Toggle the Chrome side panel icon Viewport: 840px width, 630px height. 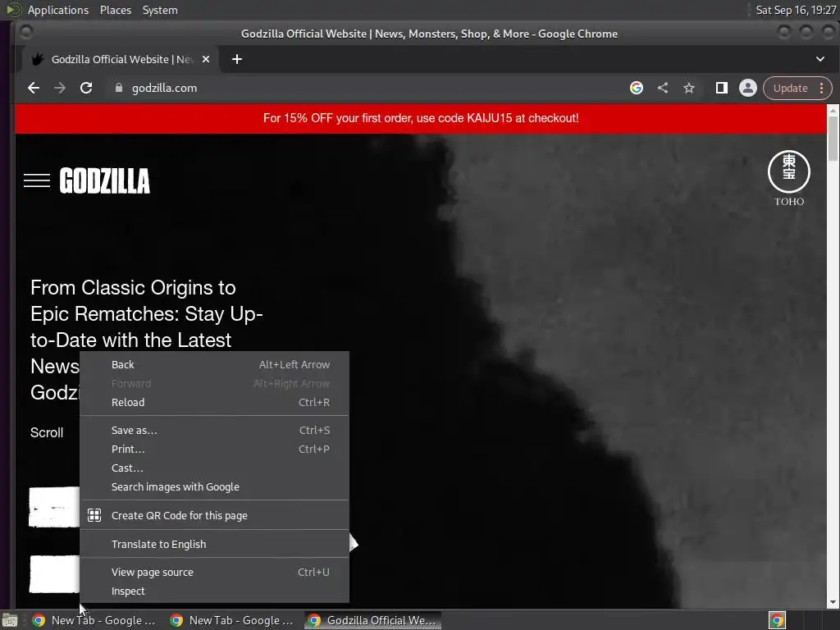[x=722, y=88]
